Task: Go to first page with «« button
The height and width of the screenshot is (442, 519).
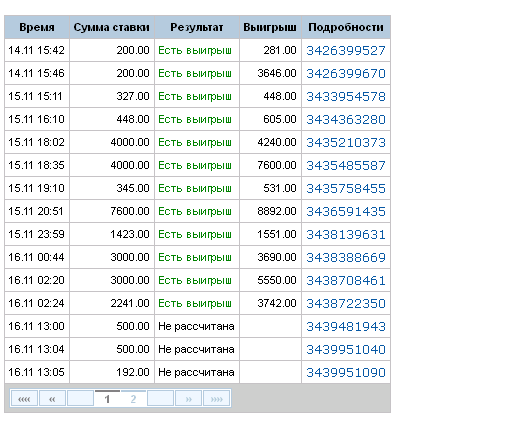Action: click(24, 399)
